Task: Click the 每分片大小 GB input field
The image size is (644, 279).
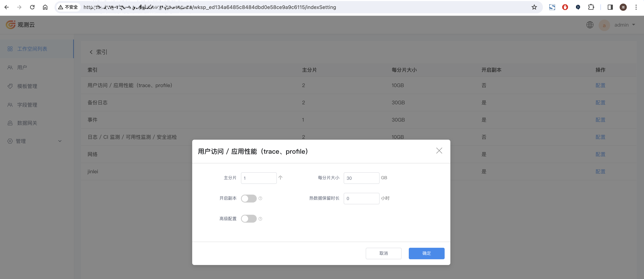Action: (361, 178)
